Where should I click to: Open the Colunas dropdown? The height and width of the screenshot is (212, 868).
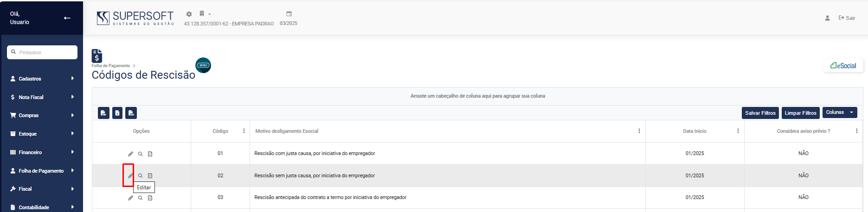(839, 112)
